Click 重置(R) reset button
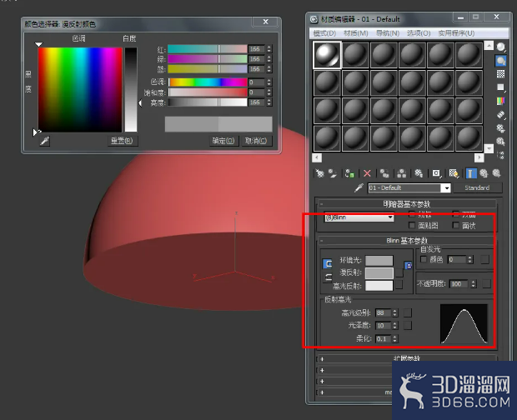 (122, 141)
